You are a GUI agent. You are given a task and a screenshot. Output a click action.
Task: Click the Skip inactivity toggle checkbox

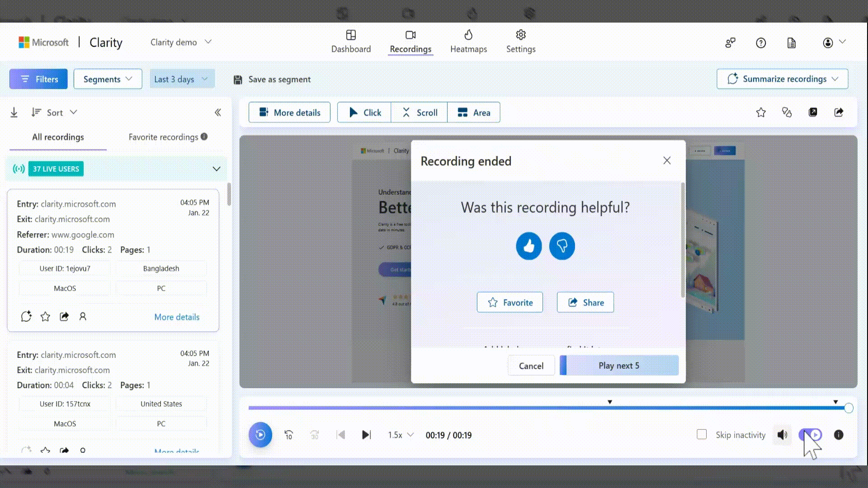[702, 435]
